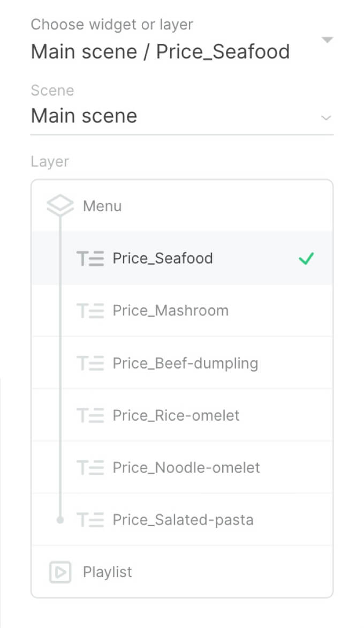Click the green checkmark on Price_Seafood
Viewport: 364px width, 628px height.
pyautogui.click(x=307, y=258)
